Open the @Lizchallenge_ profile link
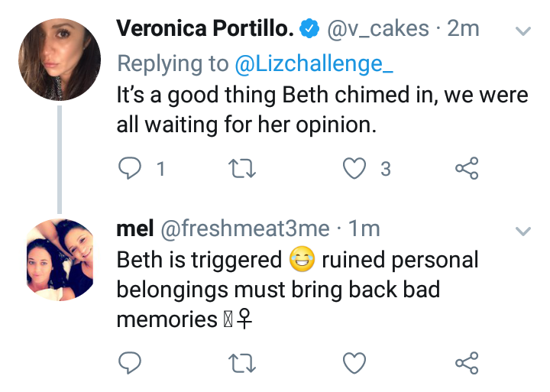 point(314,64)
